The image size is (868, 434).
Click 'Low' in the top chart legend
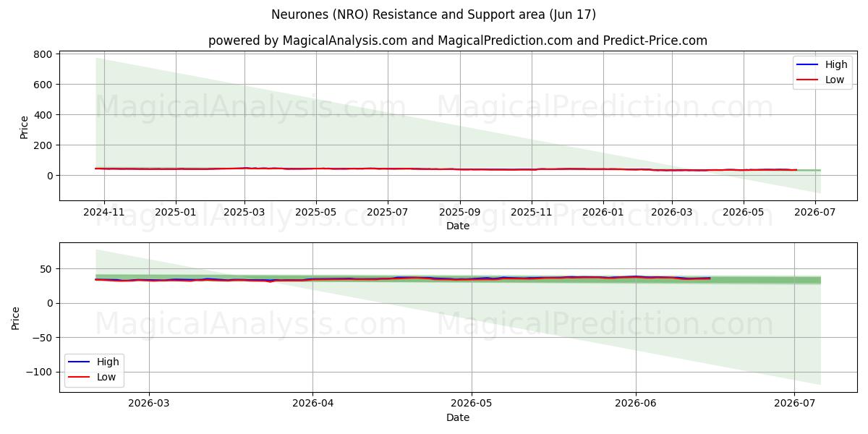pos(835,80)
